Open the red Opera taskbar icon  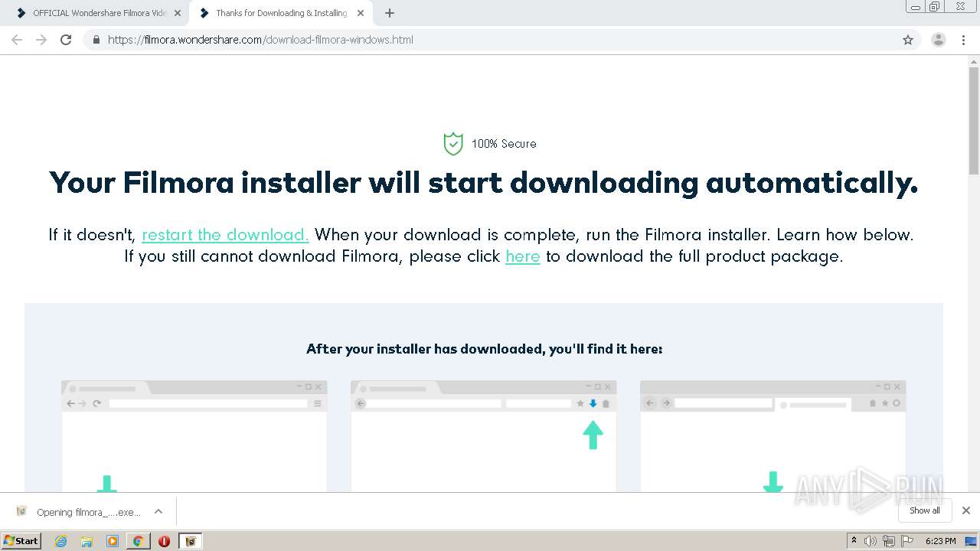(x=164, y=541)
